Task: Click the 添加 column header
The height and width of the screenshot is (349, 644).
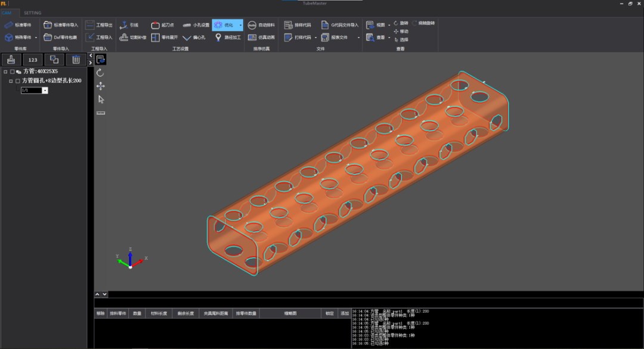Action: pos(345,313)
